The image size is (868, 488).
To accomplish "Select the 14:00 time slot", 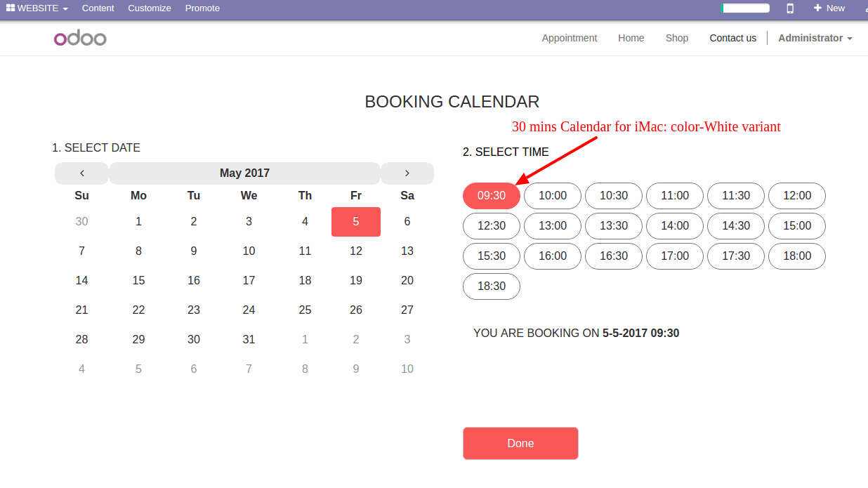I will [x=675, y=225].
